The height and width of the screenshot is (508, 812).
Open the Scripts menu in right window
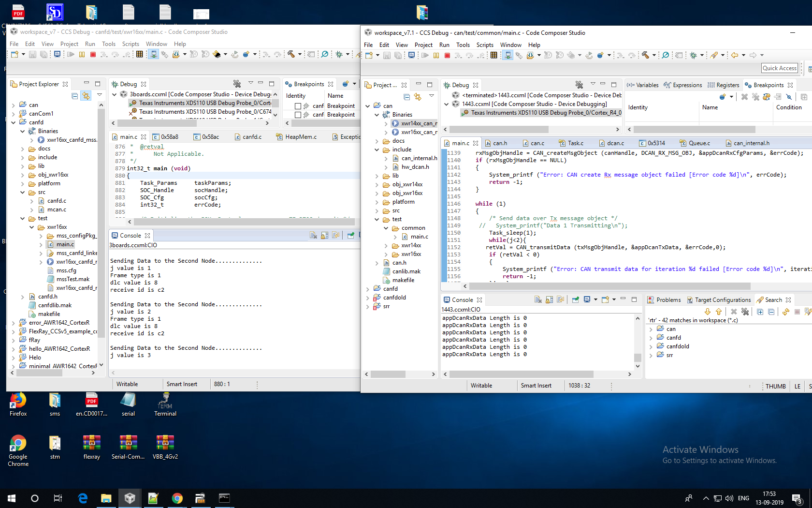click(x=485, y=45)
